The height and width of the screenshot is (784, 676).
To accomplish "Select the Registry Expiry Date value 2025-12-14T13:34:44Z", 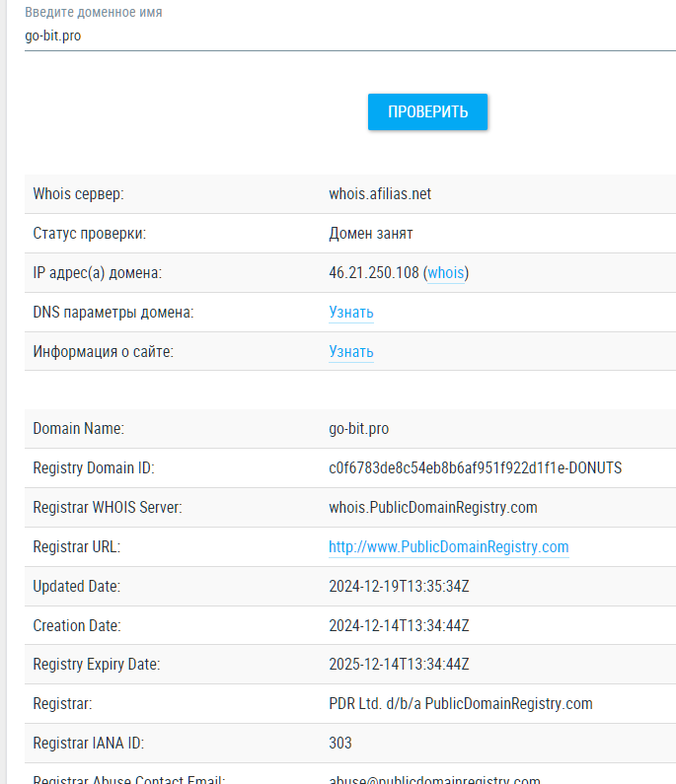I will click(399, 665).
